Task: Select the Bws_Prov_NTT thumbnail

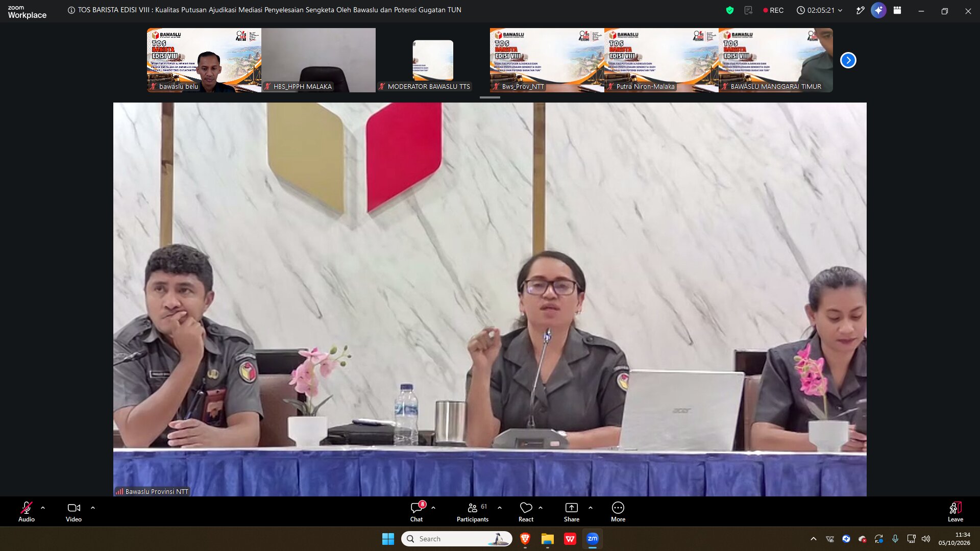Action: click(x=547, y=60)
